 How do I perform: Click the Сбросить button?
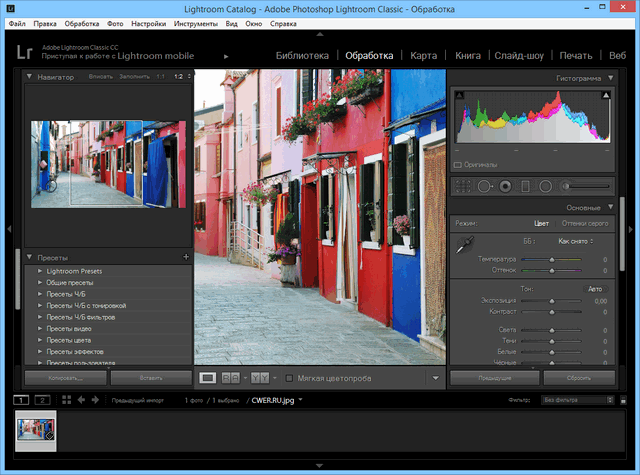(x=578, y=378)
